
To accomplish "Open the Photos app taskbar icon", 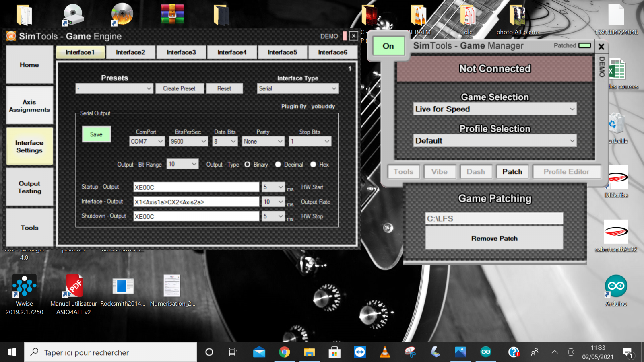I will pos(460,352).
